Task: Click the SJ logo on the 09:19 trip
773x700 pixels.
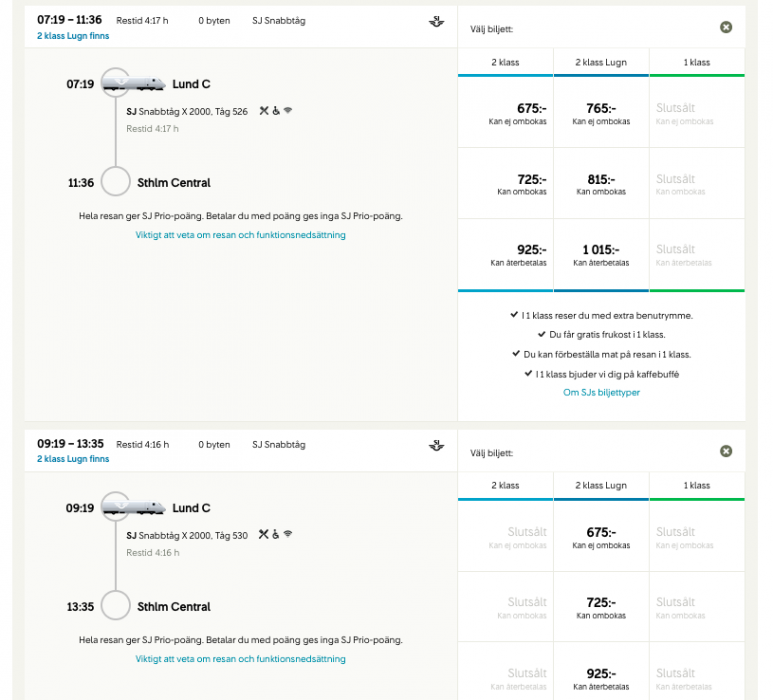Action: (x=436, y=445)
